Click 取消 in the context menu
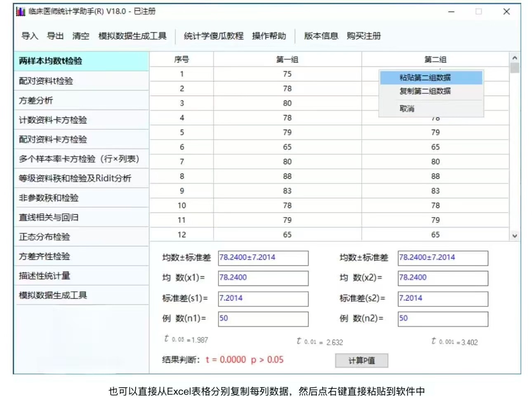The width and height of the screenshot is (532, 405). pyautogui.click(x=431, y=109)
